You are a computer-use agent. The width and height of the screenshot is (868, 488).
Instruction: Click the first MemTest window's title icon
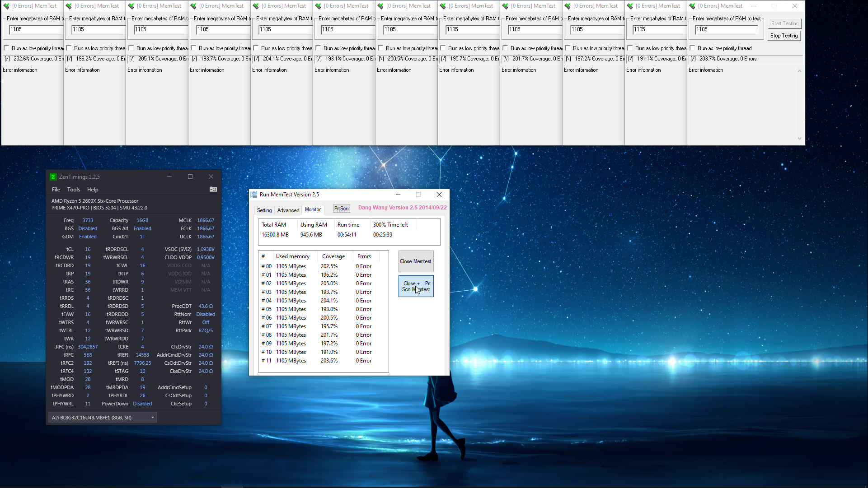pos(6,6)
